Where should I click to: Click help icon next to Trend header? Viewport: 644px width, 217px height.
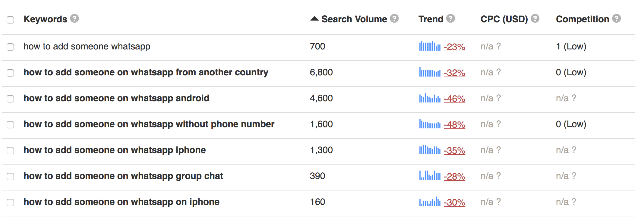pos(450,19)
